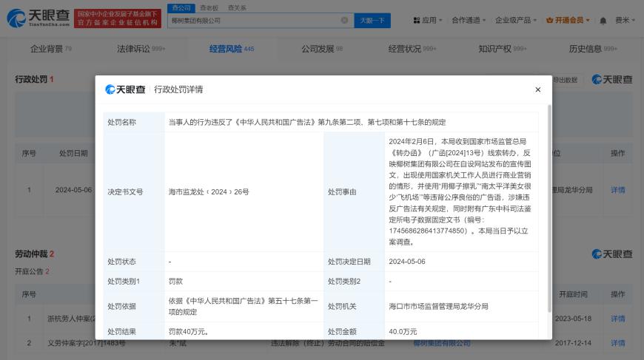The height and width of the screenshot is (360, 644).
Task: Click the 天眼一下 search button
Action: (372, 20)
